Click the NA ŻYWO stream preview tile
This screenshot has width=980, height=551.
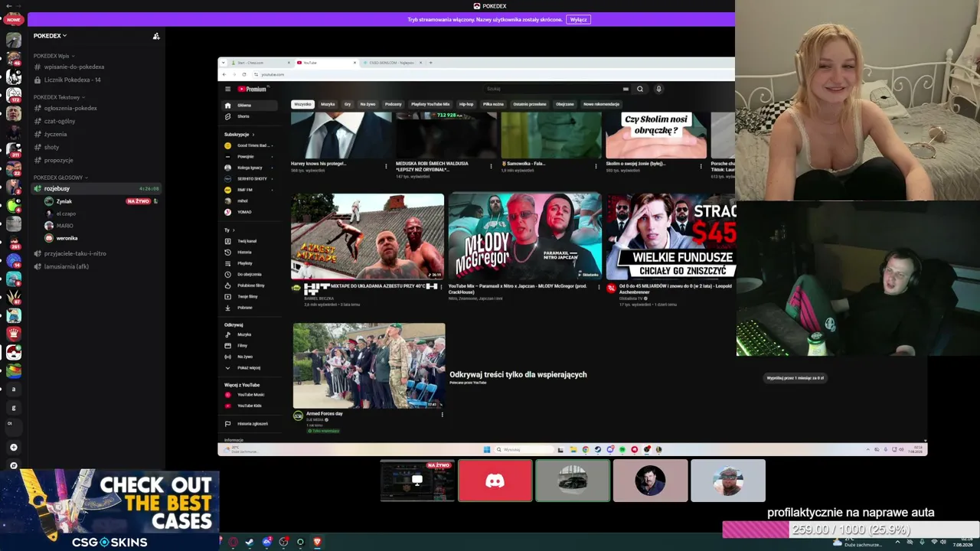pyautogui.click(x=417, y=481)
